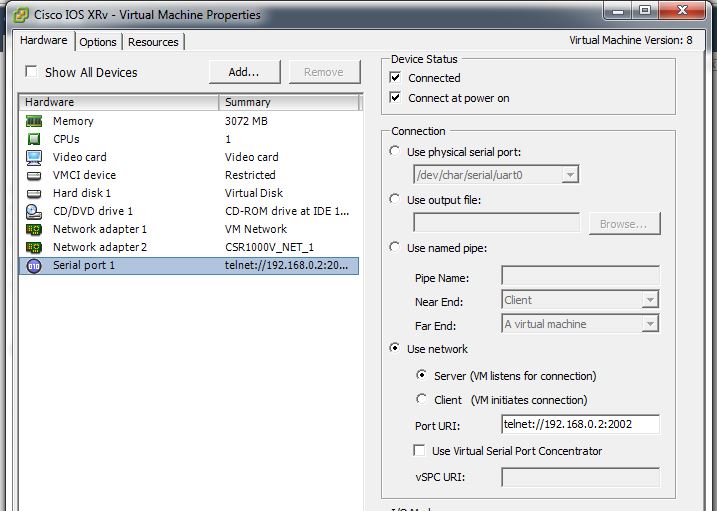Toggle Connect at power on checkbox
The width and height of the screenshot is (717, 511).
(x=395, y=97)
